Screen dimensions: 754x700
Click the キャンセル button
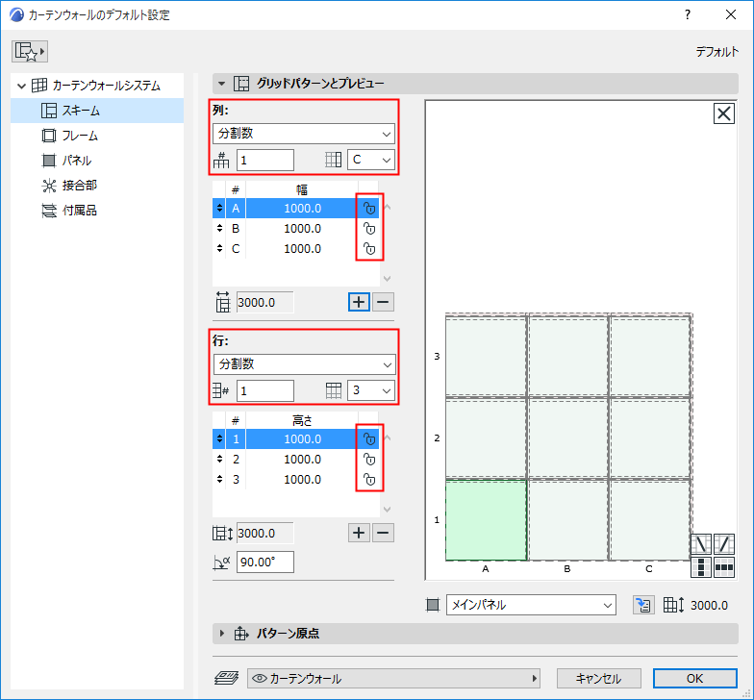click(x=598, y=679)
